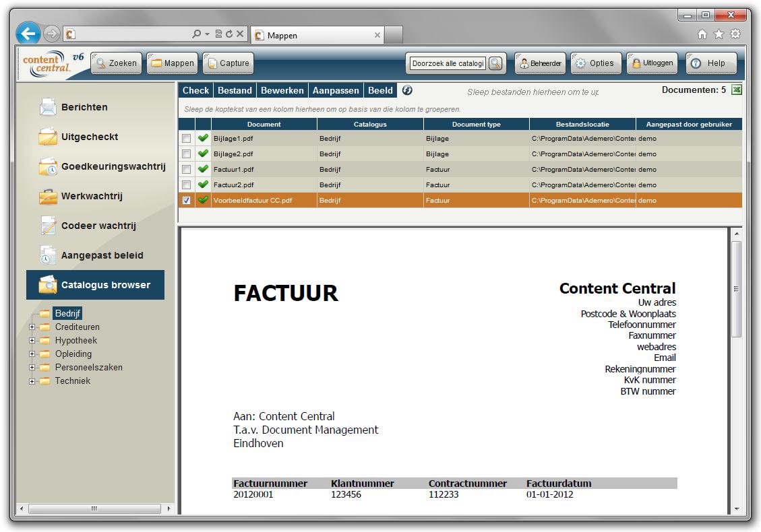Screen dimensions: 761x532
Task: Click the green check status of Factuur1.pdf
Action: [x=203, y=169]
